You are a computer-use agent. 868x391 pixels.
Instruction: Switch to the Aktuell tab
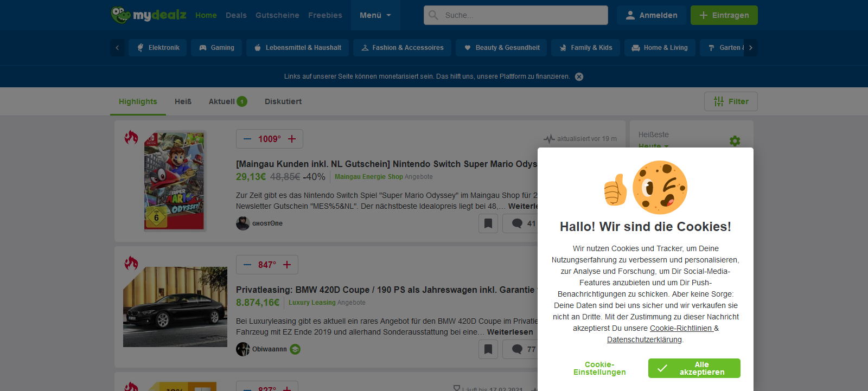click(x=228, y=101)
